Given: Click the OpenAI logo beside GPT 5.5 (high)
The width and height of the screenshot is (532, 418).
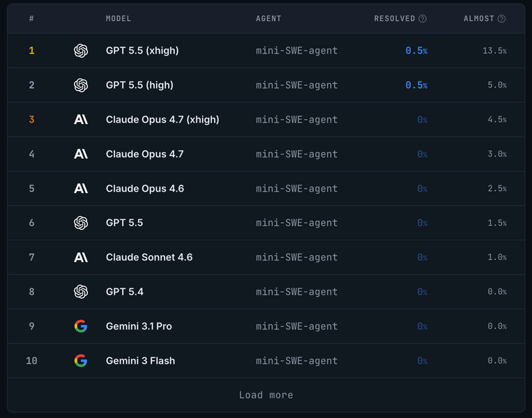Looking at the screenshot, I should coord(81,85).
